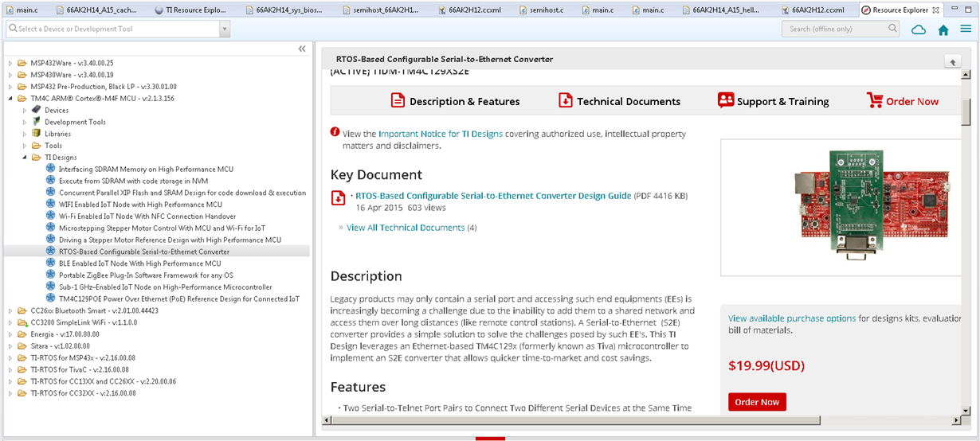This screenshot has height=441, width=980.
Task: Click globe icon of BLE Enabled IoT Node
Action: tap(51, 263)
